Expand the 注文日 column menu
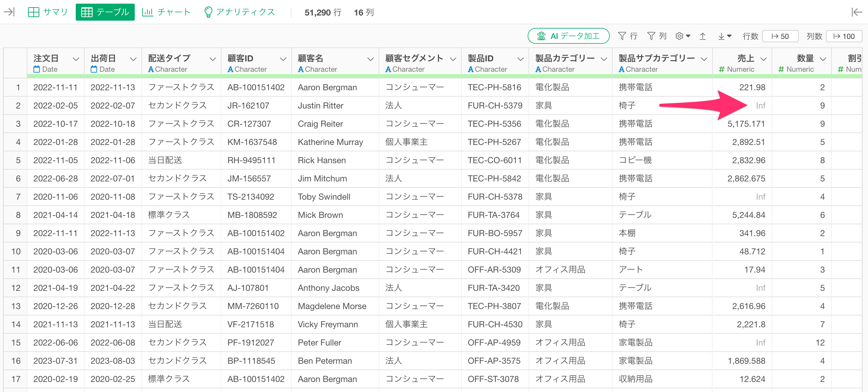 [76, 59]
